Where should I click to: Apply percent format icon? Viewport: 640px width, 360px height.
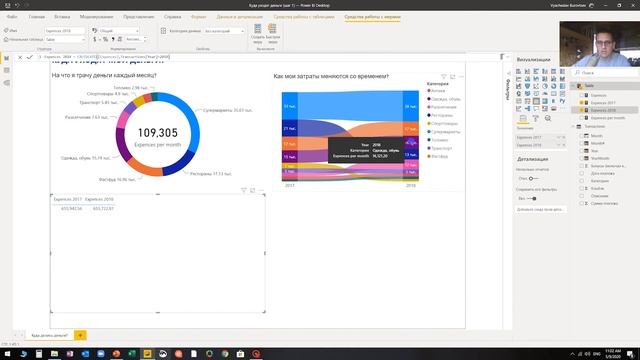(x=105, y=39)
